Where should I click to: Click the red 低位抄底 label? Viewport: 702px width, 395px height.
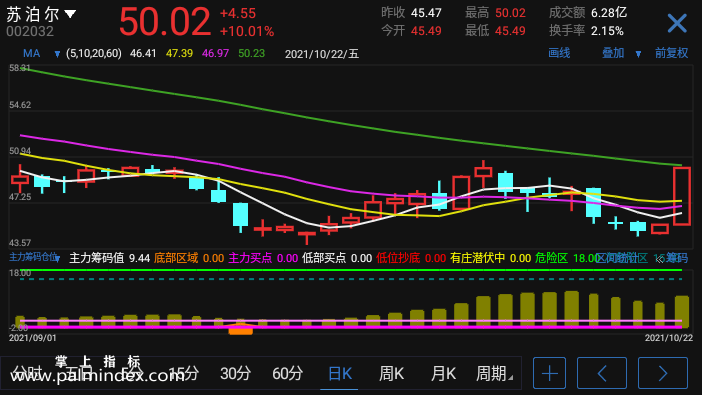coord(398,258)
